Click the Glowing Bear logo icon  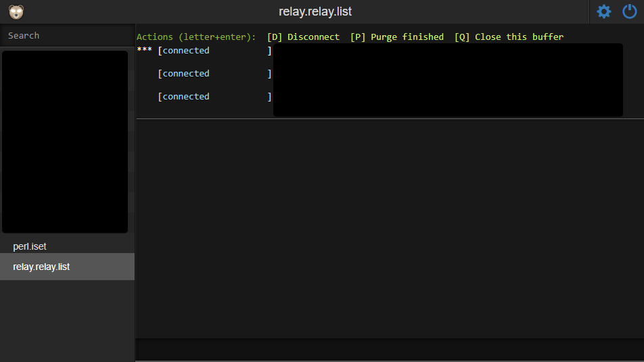click(16, 12)
